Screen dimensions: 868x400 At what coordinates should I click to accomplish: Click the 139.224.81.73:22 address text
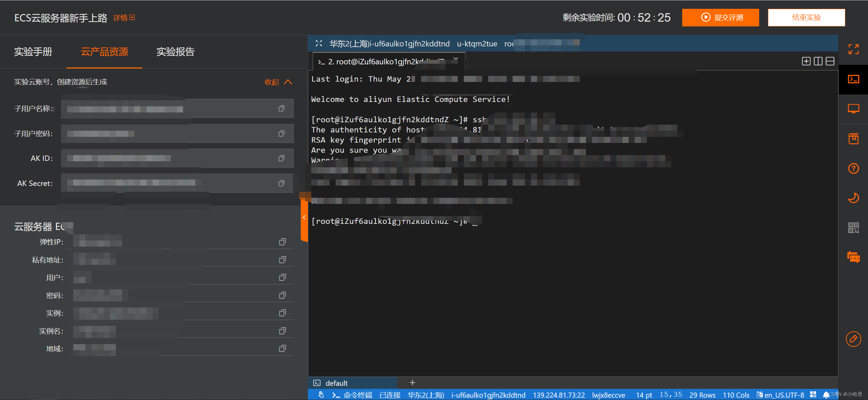tap(559, 395)
